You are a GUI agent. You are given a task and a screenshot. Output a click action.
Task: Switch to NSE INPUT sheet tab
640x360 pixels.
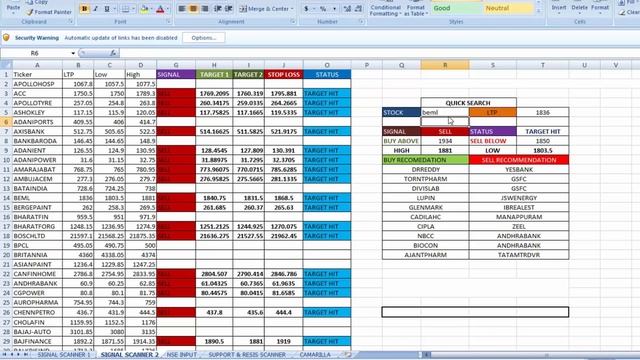[x=182, y=355]
